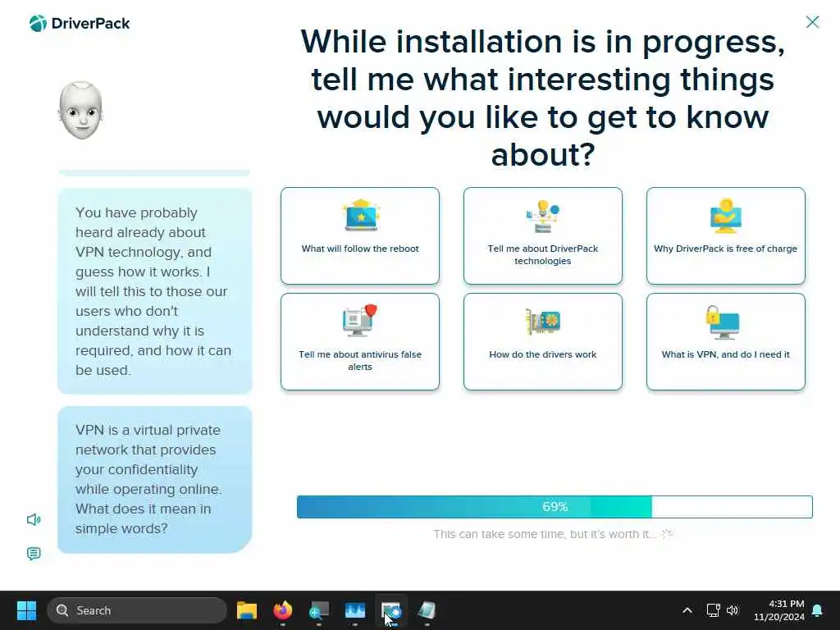Select 'What will follow the reboot' card

(x=360, y=235)
